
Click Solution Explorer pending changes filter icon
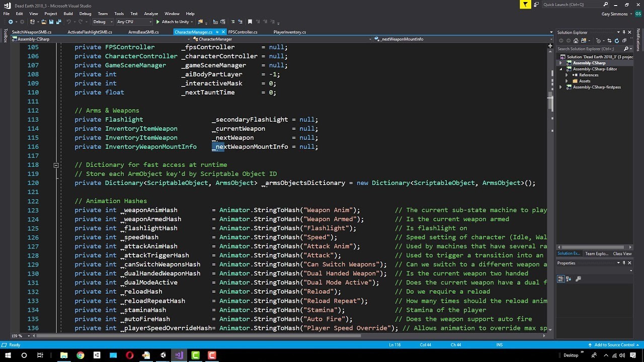click(599, 41)
